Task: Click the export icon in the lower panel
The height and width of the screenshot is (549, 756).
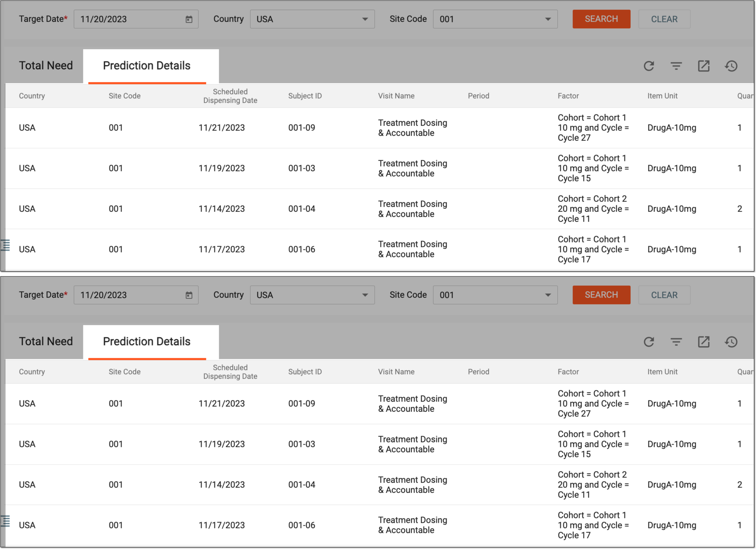Action: tap(704, 342)
